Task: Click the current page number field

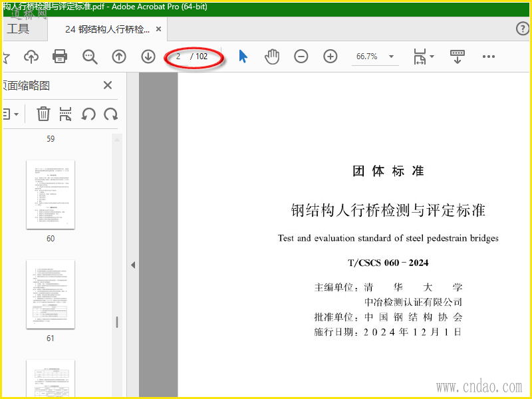Action: [x=178, y=57]
